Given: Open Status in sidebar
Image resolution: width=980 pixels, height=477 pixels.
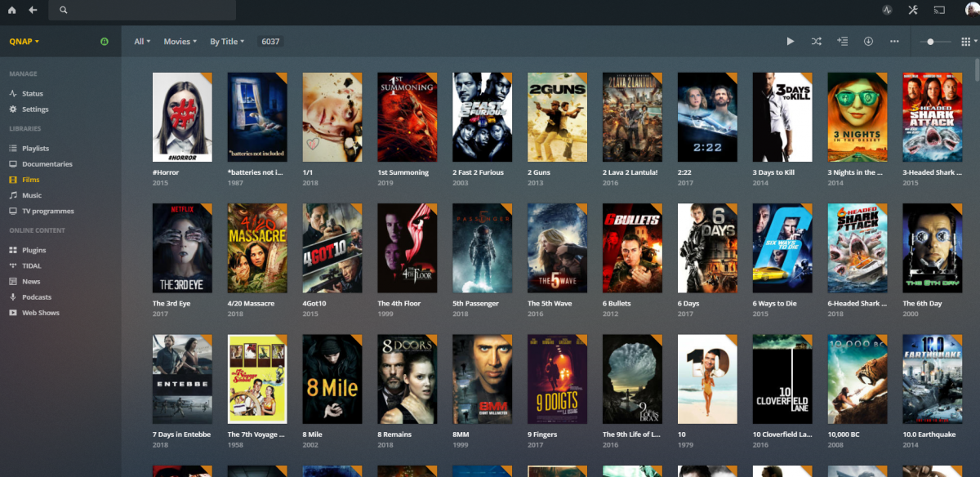Looking at the screenshot, I should (33, 93).
